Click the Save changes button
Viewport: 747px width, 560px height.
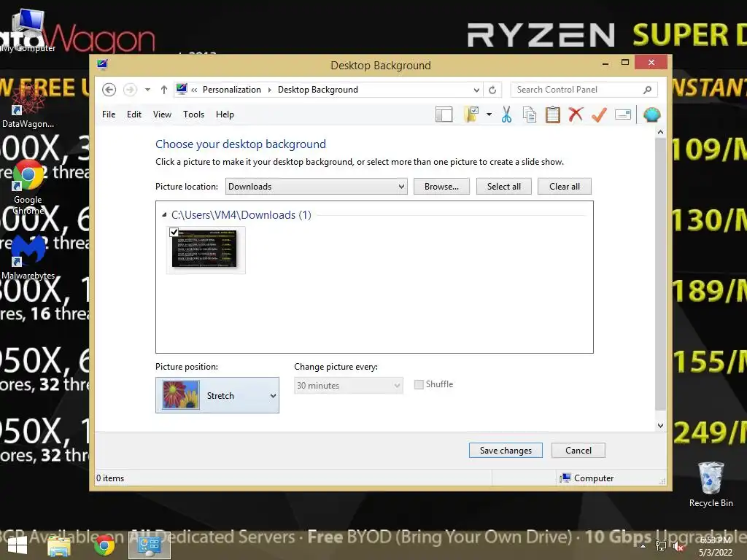506,450
